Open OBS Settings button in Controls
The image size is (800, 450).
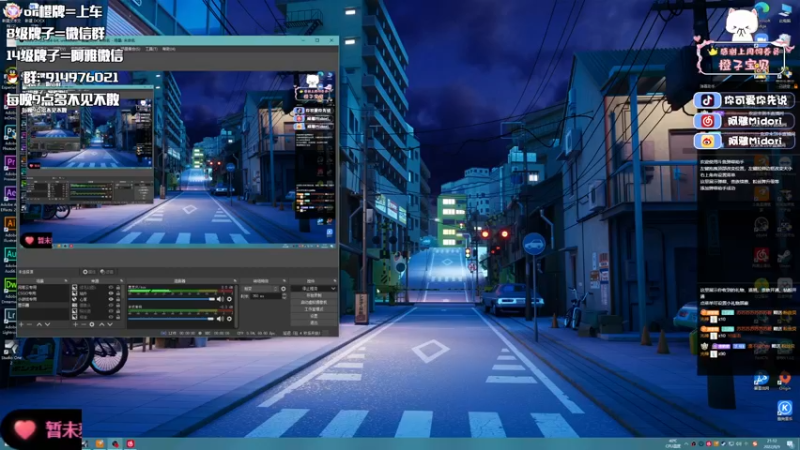[314, 316]
